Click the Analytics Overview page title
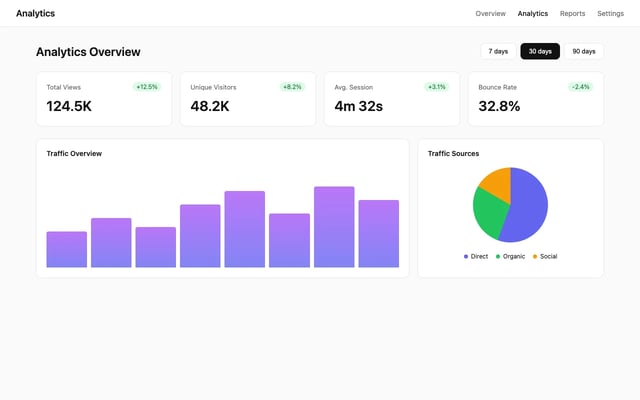Viewport: 640px width, 400px height. coord(88,52)
